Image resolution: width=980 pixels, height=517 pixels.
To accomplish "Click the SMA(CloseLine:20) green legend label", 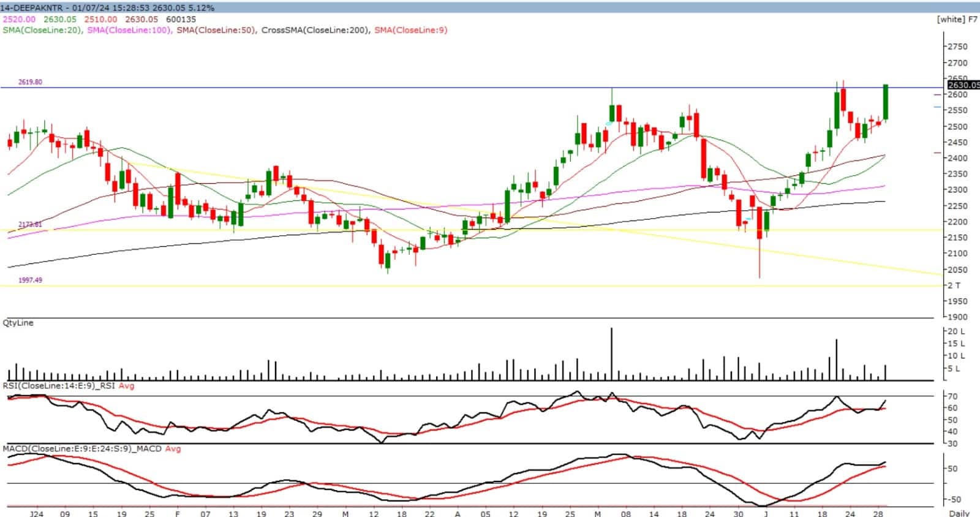I will pyautogui.click(x=42, y=29).
